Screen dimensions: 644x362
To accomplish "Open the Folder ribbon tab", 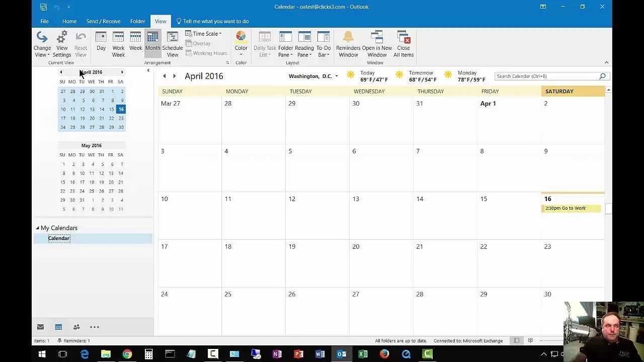I will [x=137, y=21].
